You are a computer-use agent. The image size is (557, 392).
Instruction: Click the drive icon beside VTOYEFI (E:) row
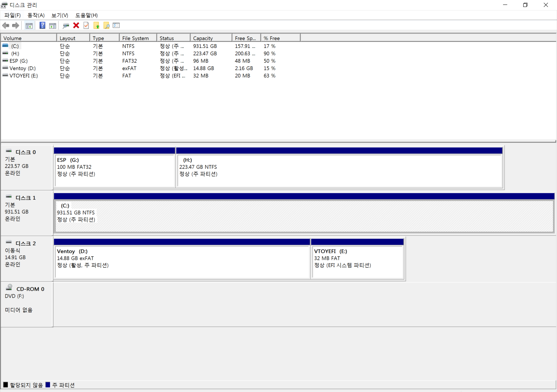click(x=5, y=75)
